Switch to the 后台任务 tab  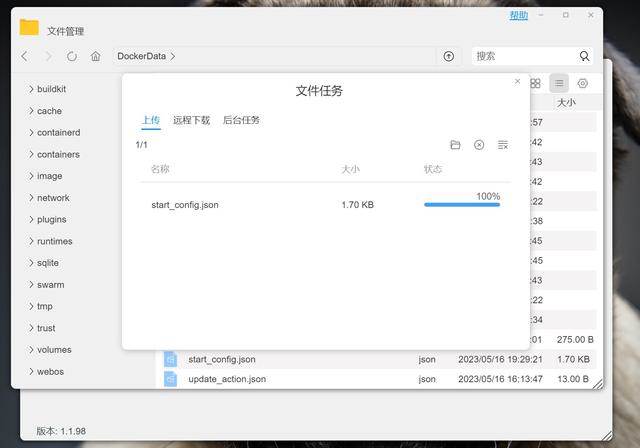pos(241,120)
